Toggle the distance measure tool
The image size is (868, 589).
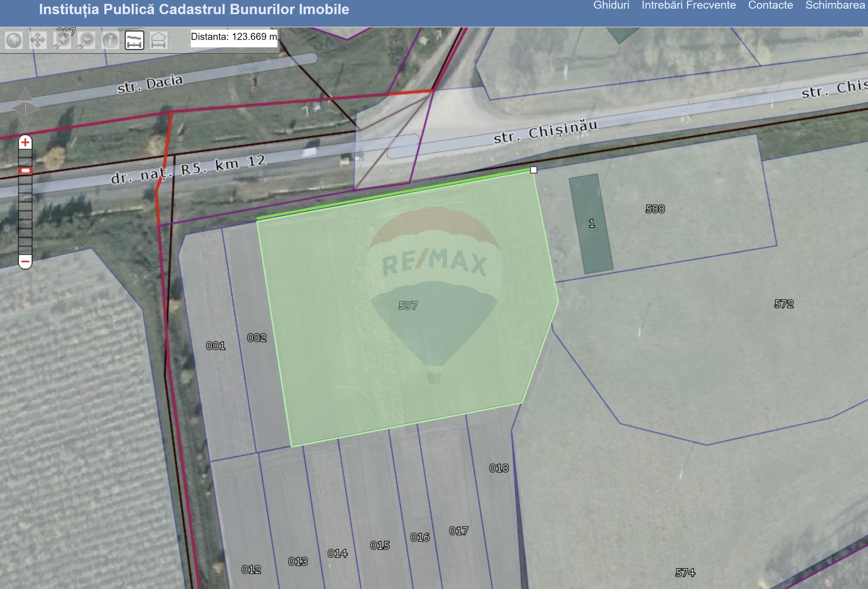click(134, 40)
